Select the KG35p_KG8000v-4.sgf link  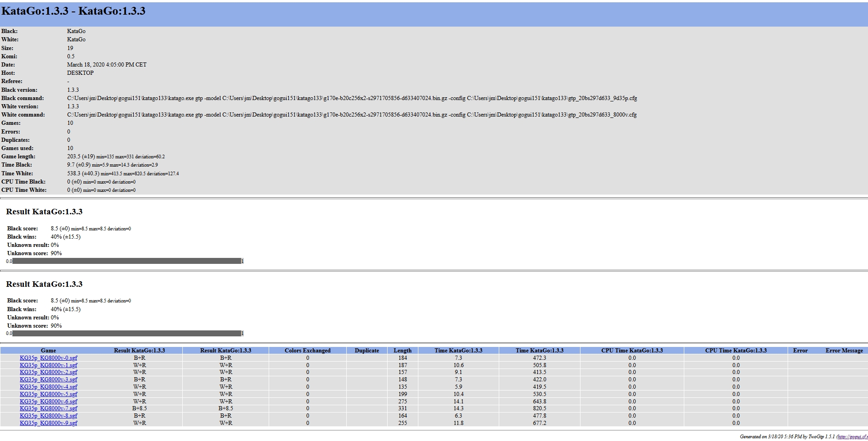[x=48, y=387]
